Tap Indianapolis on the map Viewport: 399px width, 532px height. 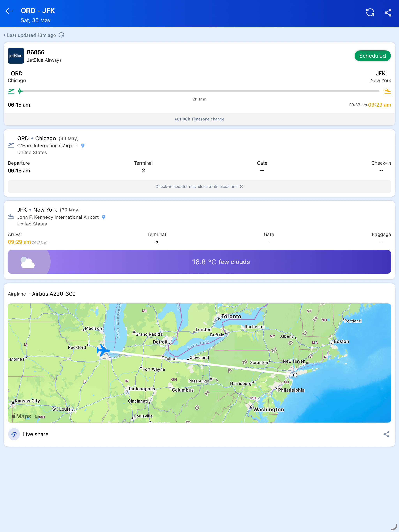tap(142, 389)
